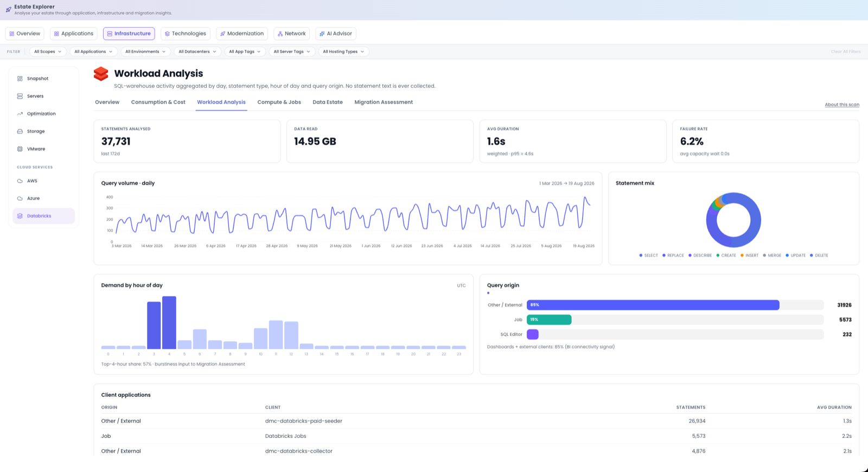The image size is (868, 472).
Task: Toggle CREATE series in Statement mix legend
Action: click(x=726, y=256)
